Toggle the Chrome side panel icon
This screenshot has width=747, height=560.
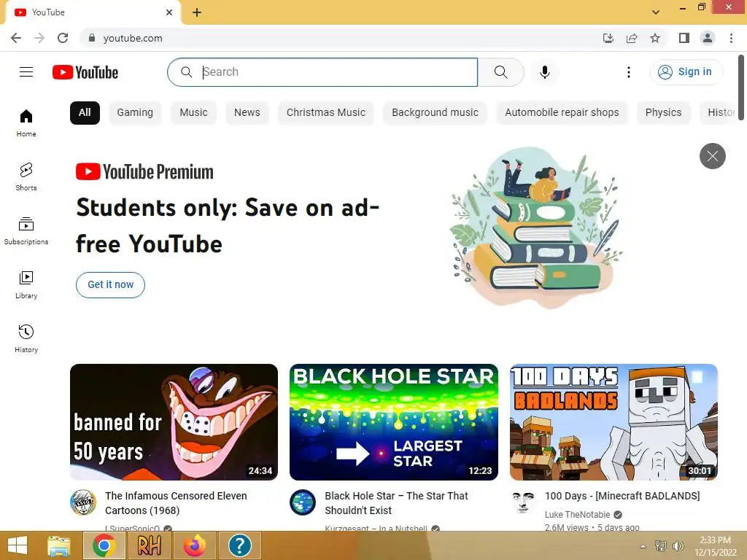pos(684,38)
